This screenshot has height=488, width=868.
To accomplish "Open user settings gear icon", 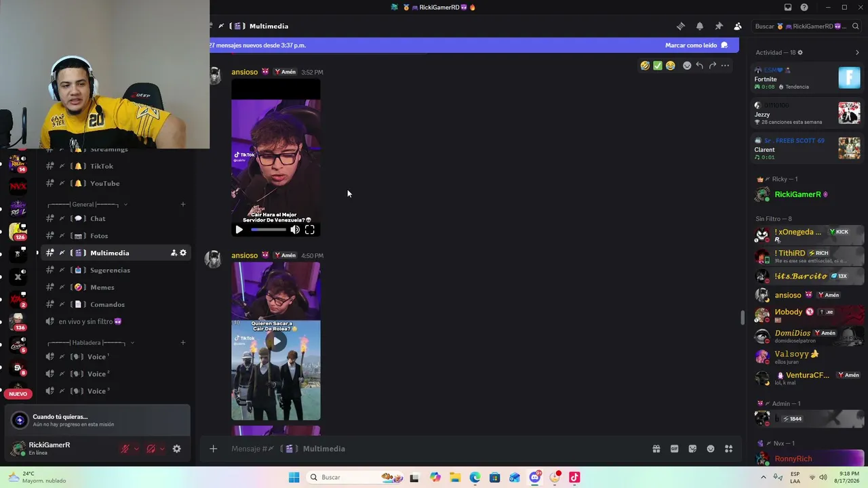I will (177, 449).
